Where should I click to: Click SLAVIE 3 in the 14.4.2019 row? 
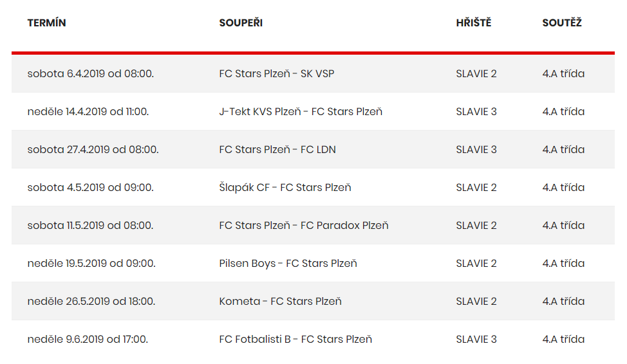476,111
